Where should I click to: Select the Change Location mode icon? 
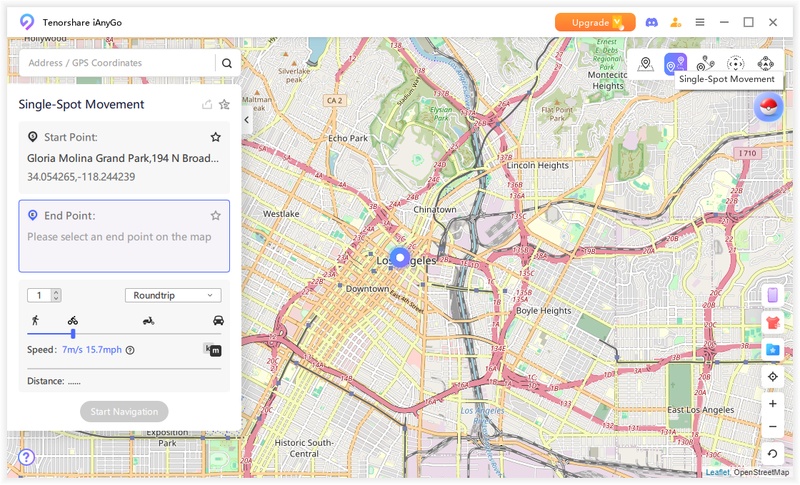point(646,64)
